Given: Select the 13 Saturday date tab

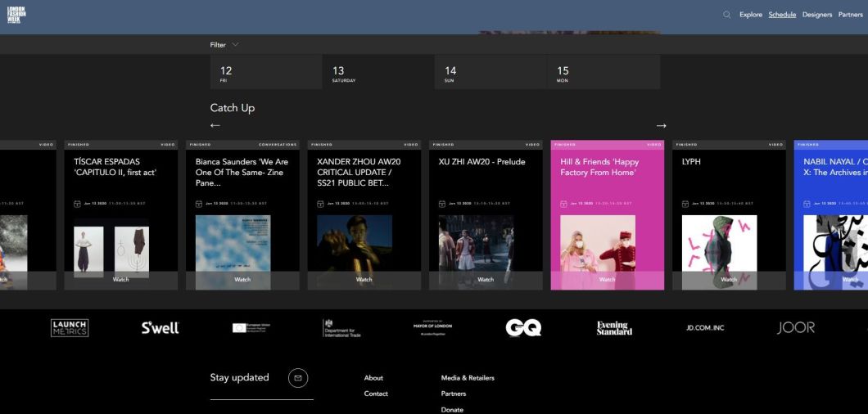Looking at the screenshot, I should 377,73.
